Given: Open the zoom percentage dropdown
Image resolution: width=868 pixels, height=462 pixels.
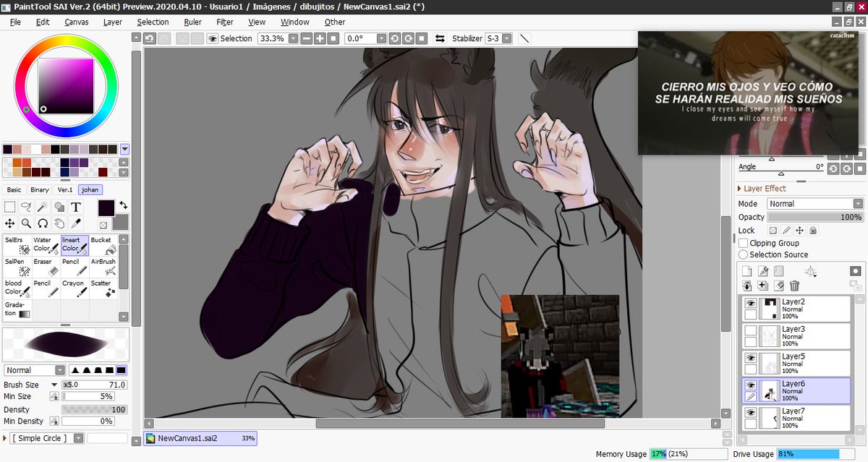Looking at the screenshot, I should click(294, 38).
